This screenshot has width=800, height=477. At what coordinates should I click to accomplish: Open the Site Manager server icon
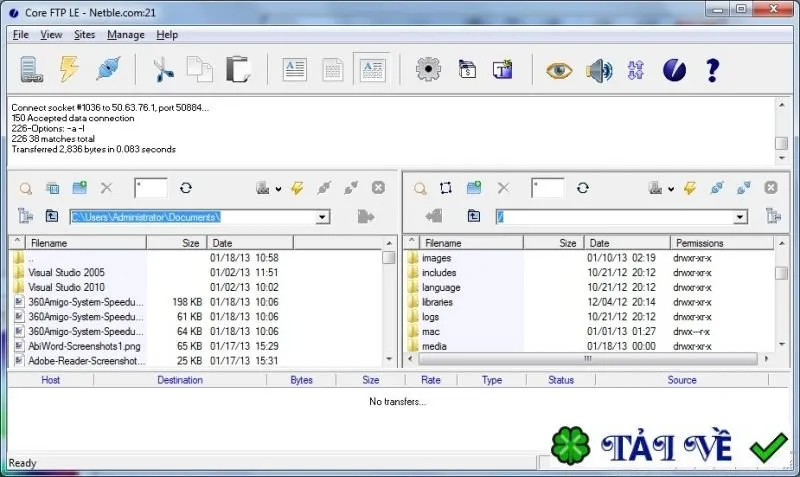pos(31,70)
